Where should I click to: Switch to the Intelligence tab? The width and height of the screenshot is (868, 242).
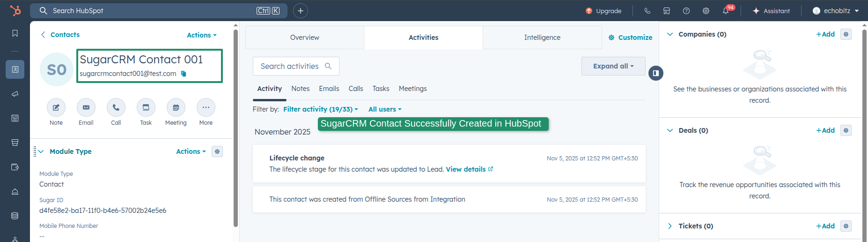(542, 38)
